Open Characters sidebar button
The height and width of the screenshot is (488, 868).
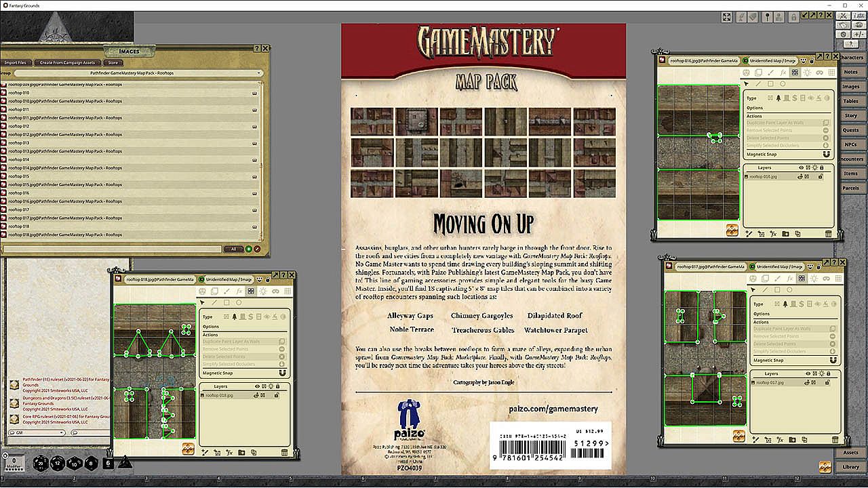851,58
